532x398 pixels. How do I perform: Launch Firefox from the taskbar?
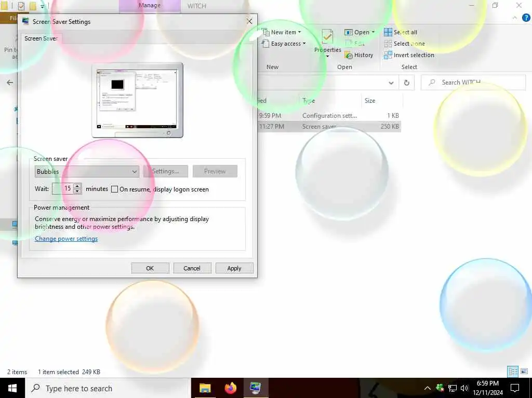pyautogui.click(x=230, y=388)
